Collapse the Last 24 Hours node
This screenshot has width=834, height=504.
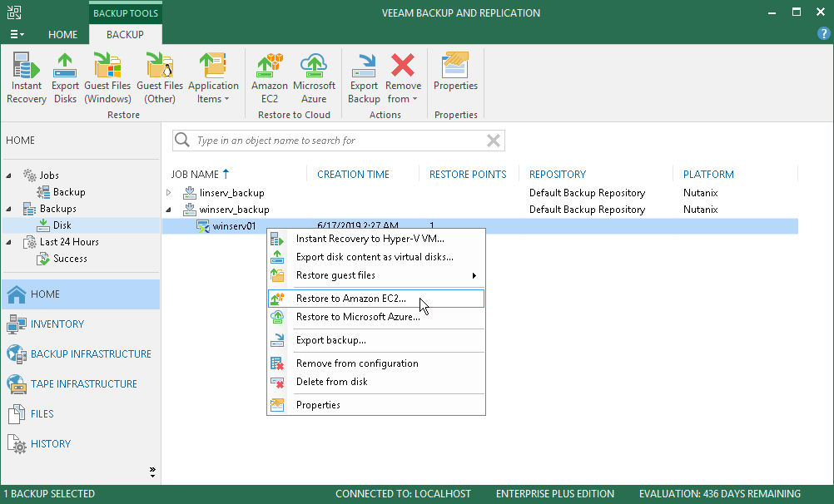pyautogui.click(x=8, y=242)
